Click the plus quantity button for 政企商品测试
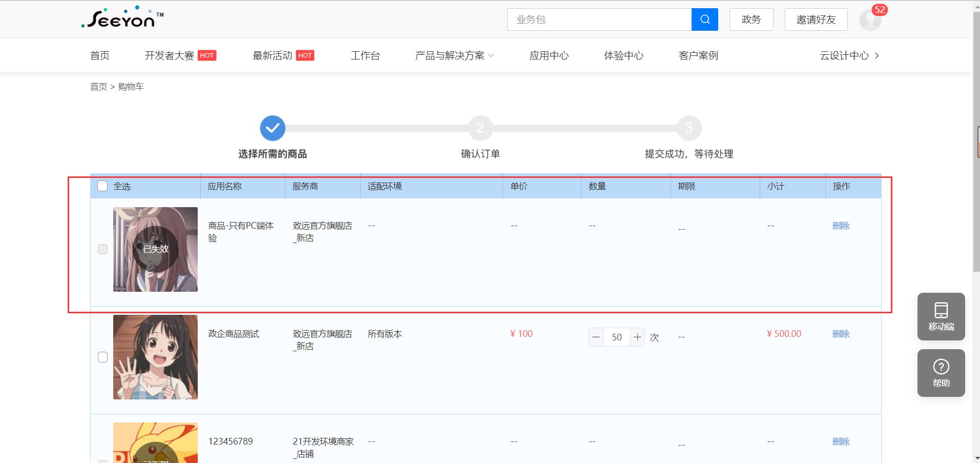This screenshot has width=980, height=463. (637, 337)
